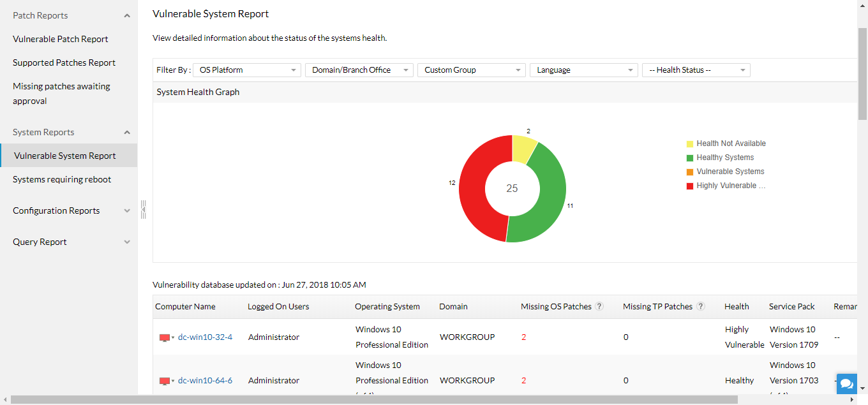Click the sidebar collapse splitter handle

tap(144, 209)
